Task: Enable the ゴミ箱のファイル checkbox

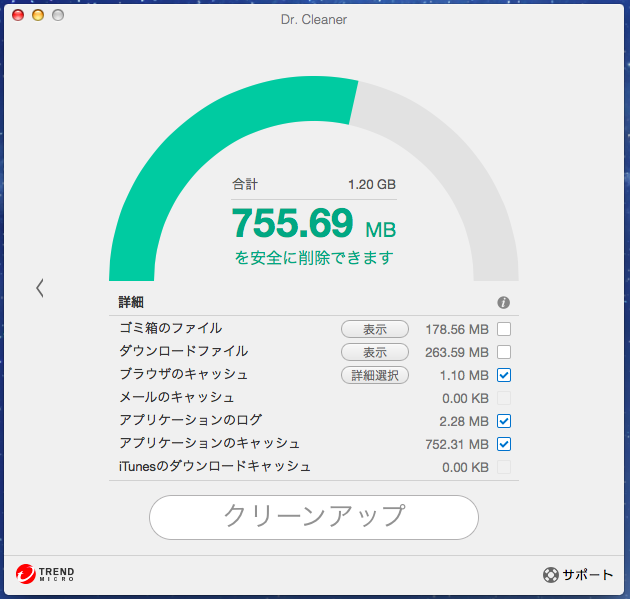Action: (x=504, y=329)
